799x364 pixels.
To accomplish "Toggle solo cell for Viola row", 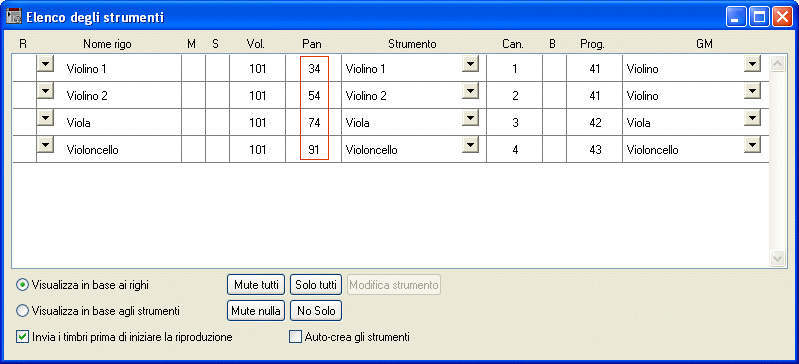I will pyautogui.click(x=218, y=122).
